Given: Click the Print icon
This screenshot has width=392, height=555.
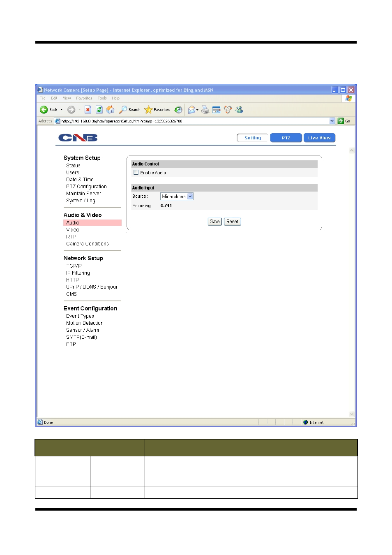Looking at the screenshot, I should [205, 110].
